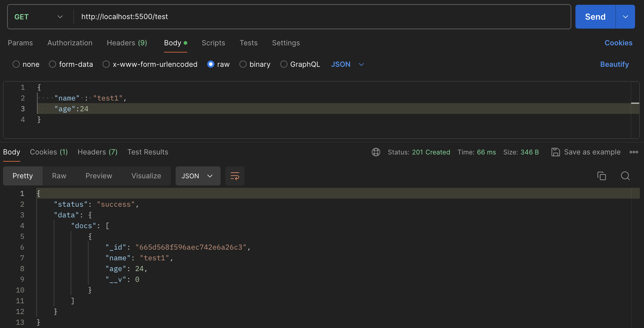Viewport: 644px width, 328px height.
Task: Expand the Send button arrow options
Action: [625, 17]
